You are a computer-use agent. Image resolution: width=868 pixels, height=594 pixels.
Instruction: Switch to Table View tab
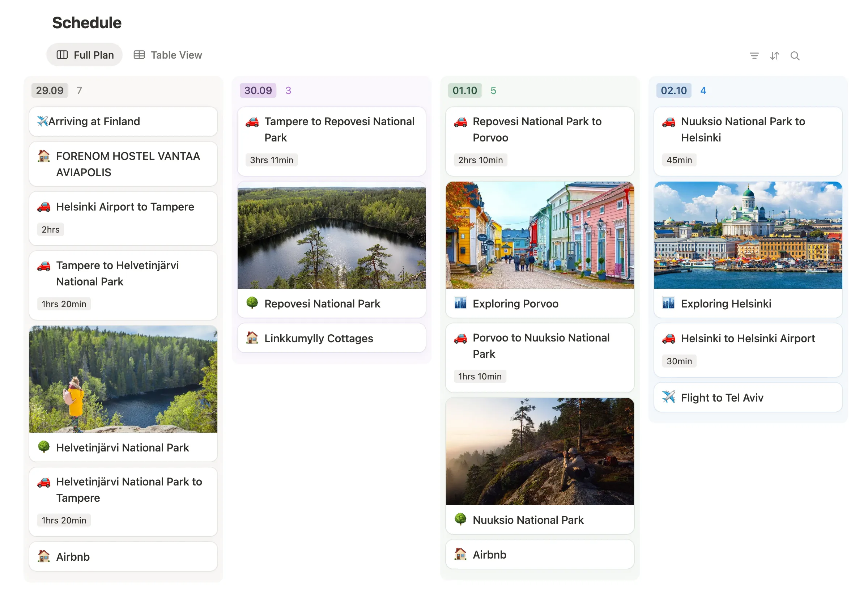click(168, 55)
